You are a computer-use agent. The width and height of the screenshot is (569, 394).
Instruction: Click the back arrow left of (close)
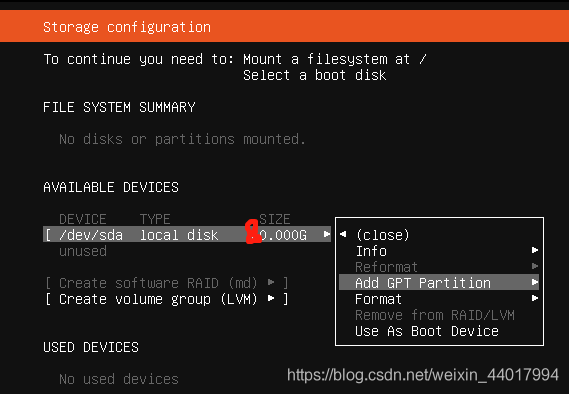click(343, 234)
